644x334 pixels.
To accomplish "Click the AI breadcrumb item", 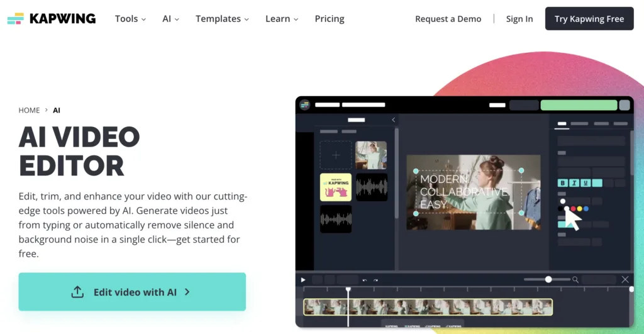I will (57, 110).
